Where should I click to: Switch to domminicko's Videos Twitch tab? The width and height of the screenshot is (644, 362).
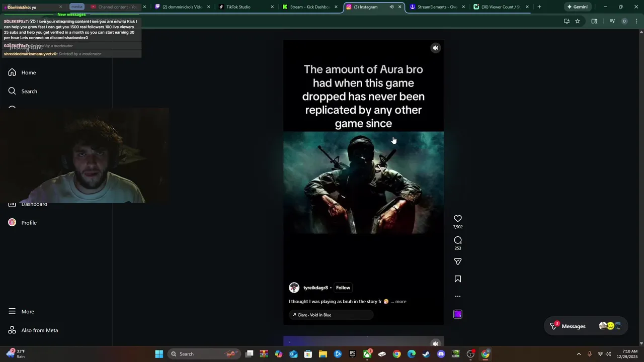[x=182, y=7]
